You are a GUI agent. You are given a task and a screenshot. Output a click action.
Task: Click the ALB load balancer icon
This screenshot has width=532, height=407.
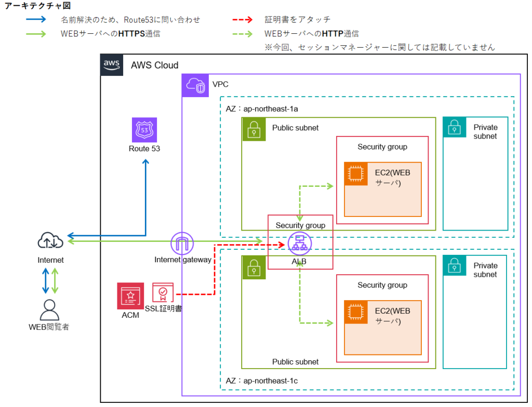pyautogui.click(x=300, y=243)
